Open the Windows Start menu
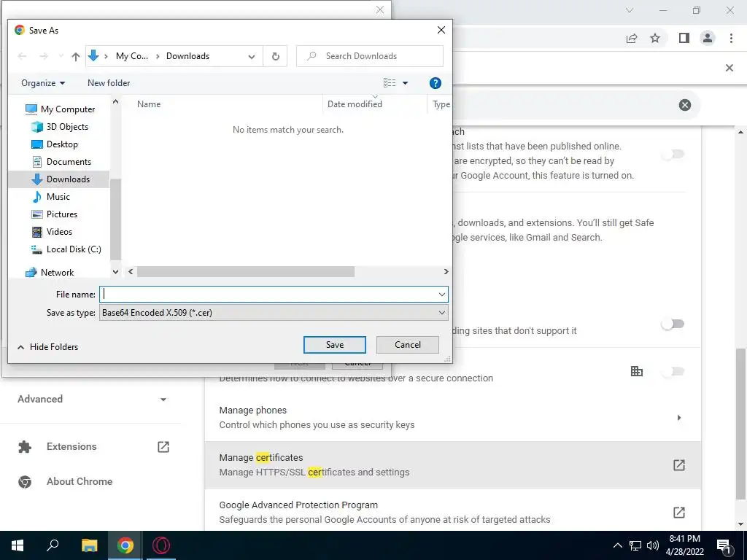 point(18,545)
